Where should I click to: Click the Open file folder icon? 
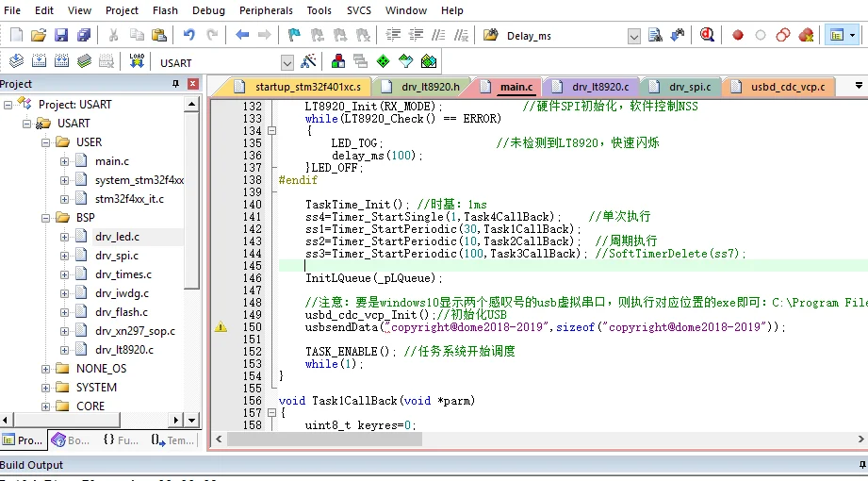point(39,36)
